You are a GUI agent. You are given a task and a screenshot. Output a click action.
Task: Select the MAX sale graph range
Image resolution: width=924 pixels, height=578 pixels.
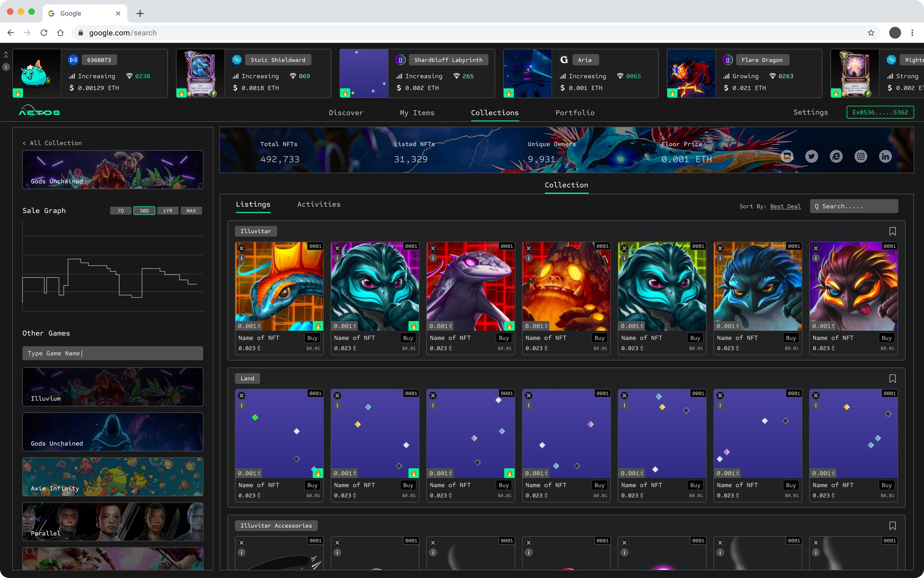coord(191,211)
